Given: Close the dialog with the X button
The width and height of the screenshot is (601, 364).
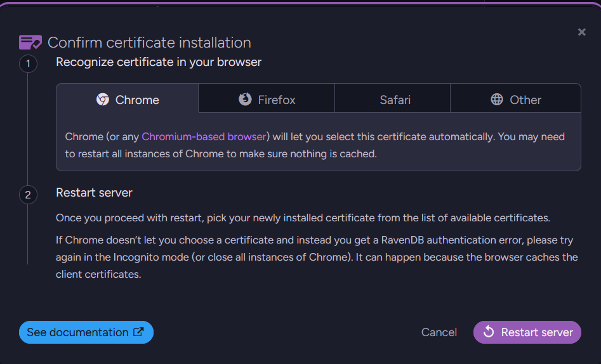Looking at the screenshot, I should tap(582, 32).
